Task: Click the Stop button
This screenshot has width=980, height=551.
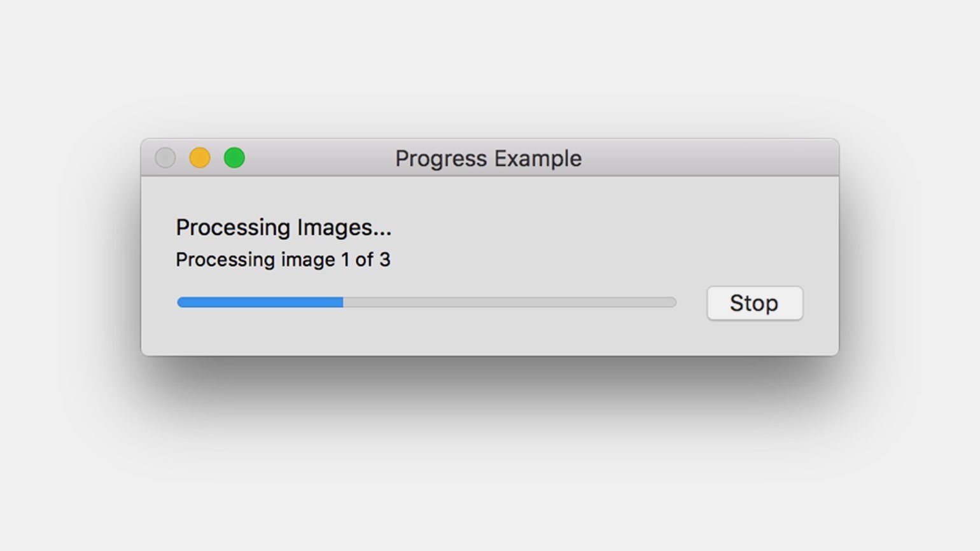Action: (x=755, y=303)
